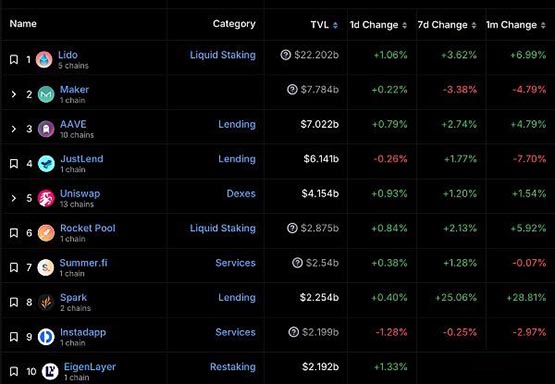
Task: Sort the table by TVL column
Action: [324, 25]
